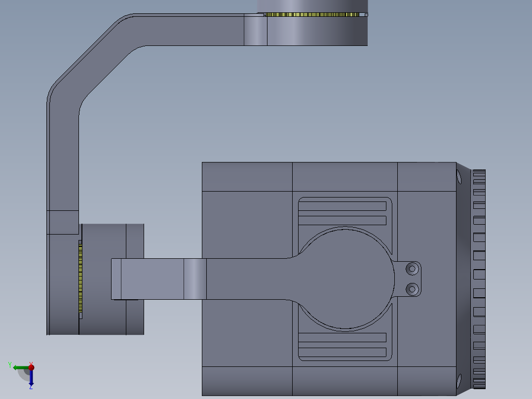
Task: Select the tapered lens front face of the camera
Action: tap(463, 279)
